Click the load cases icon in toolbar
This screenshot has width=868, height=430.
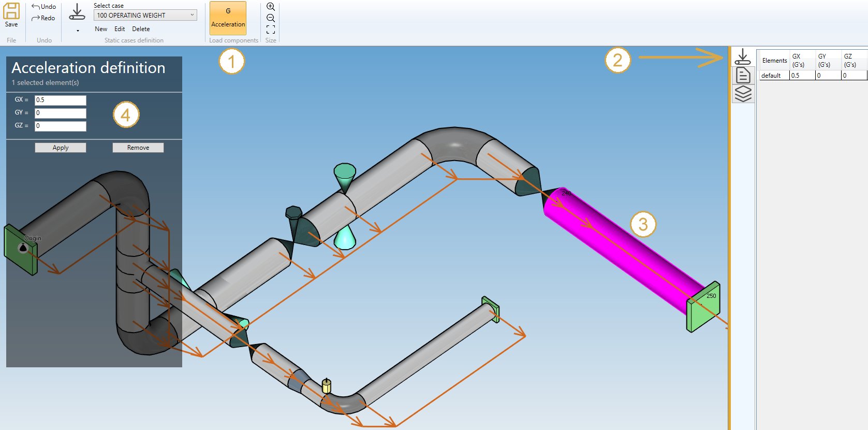(77, 12)
